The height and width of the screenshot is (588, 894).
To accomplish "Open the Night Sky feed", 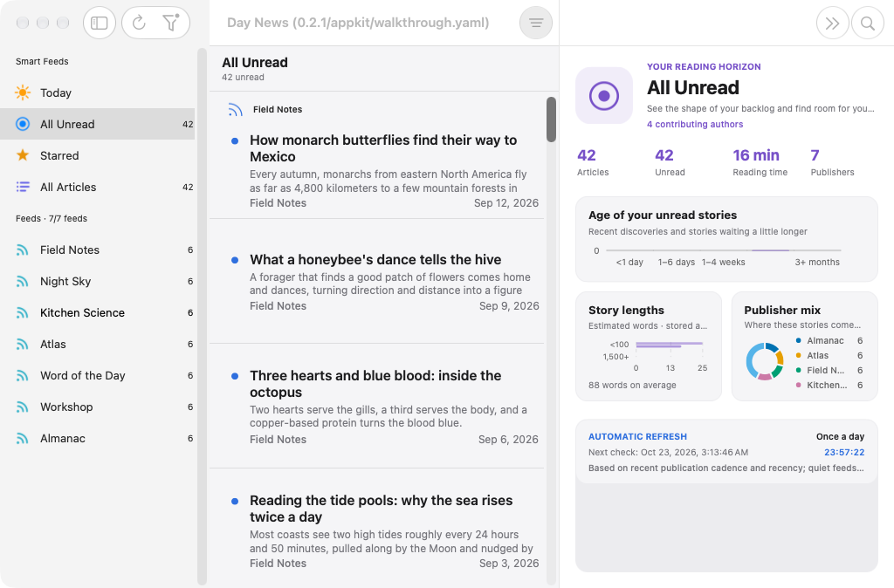I will click(98, 281).
